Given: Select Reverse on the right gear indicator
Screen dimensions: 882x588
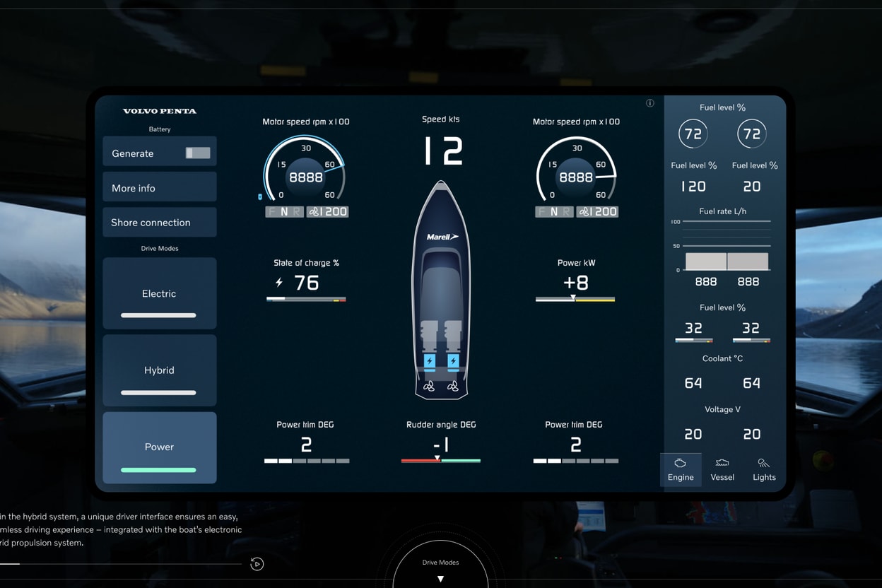Looking at the screenshot, I should [x=567, y=212].
